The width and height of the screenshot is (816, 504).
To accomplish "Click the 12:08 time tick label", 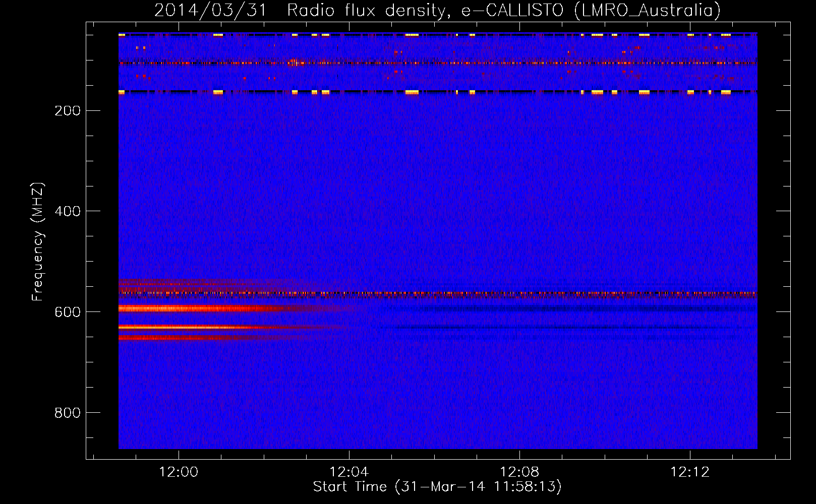I will tap(519, 472).
